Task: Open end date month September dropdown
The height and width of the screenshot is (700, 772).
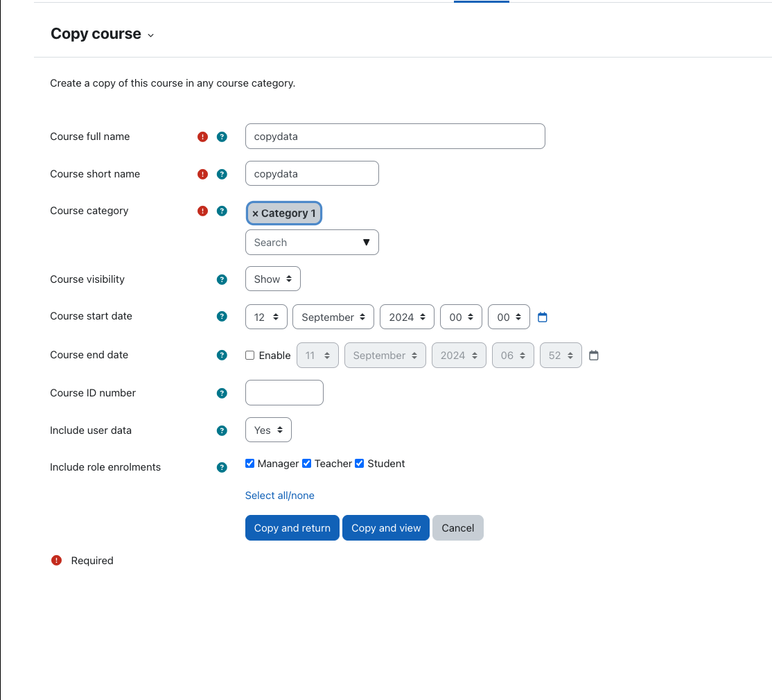Action: coord(385,356)
